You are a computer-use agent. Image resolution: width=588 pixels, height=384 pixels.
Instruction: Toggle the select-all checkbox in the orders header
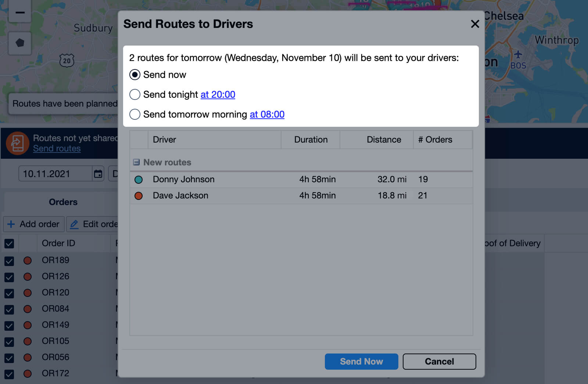tap(9, 243)
